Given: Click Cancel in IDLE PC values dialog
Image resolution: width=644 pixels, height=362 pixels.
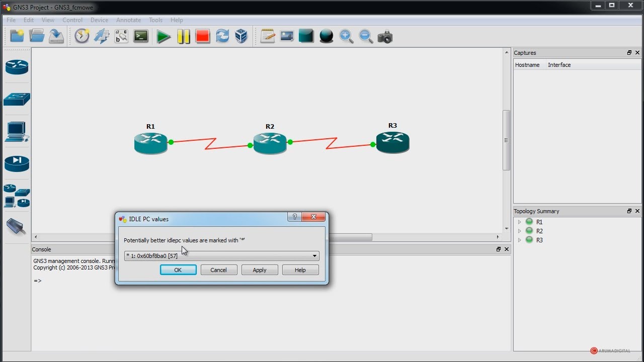Looking at the screenshot, I should click(x=219, y=270).
